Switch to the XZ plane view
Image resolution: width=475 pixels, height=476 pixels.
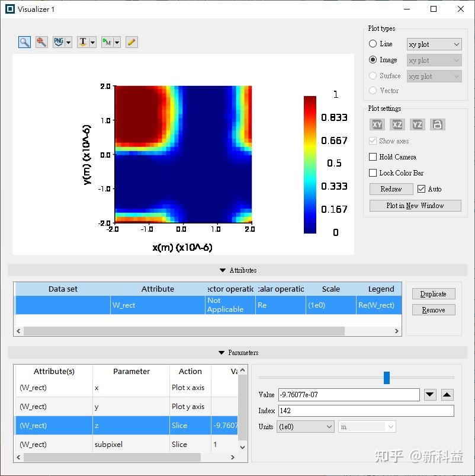pyautogui.click(x=396, y=124)
